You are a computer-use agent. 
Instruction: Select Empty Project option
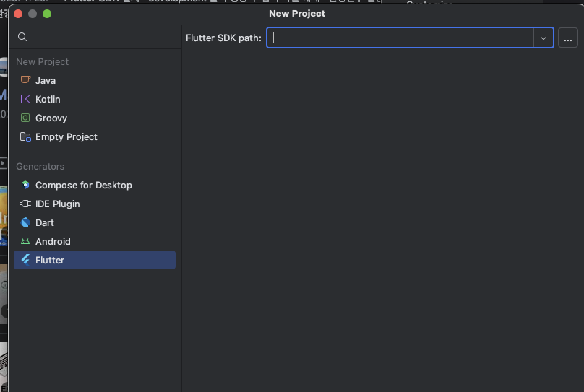[95, 137]
